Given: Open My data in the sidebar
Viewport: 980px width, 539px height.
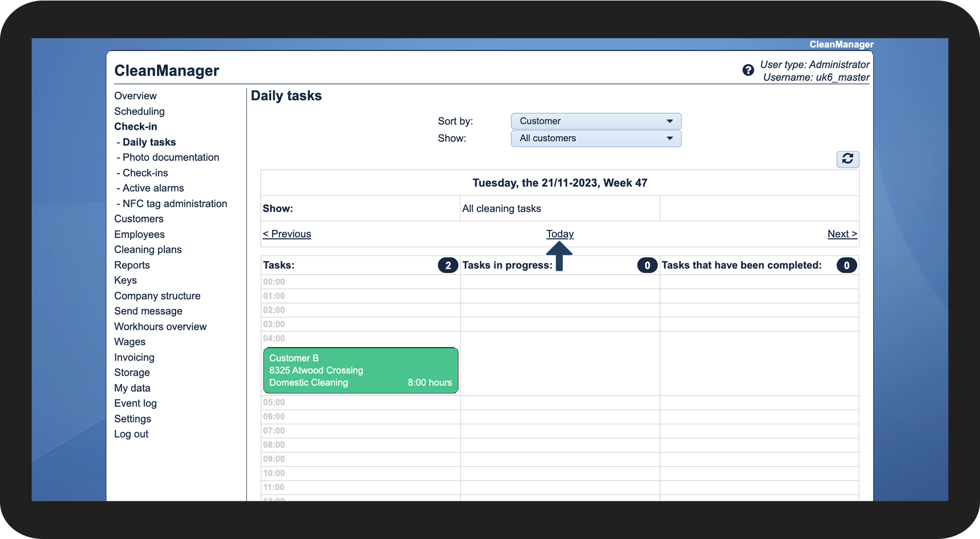Looking at the screenshot, I should 132,388.
